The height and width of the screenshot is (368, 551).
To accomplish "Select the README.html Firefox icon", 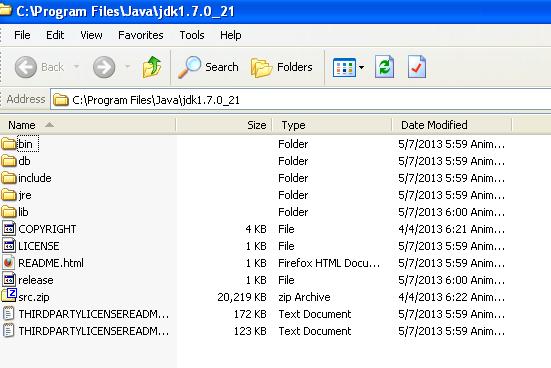I will (9, 263).
